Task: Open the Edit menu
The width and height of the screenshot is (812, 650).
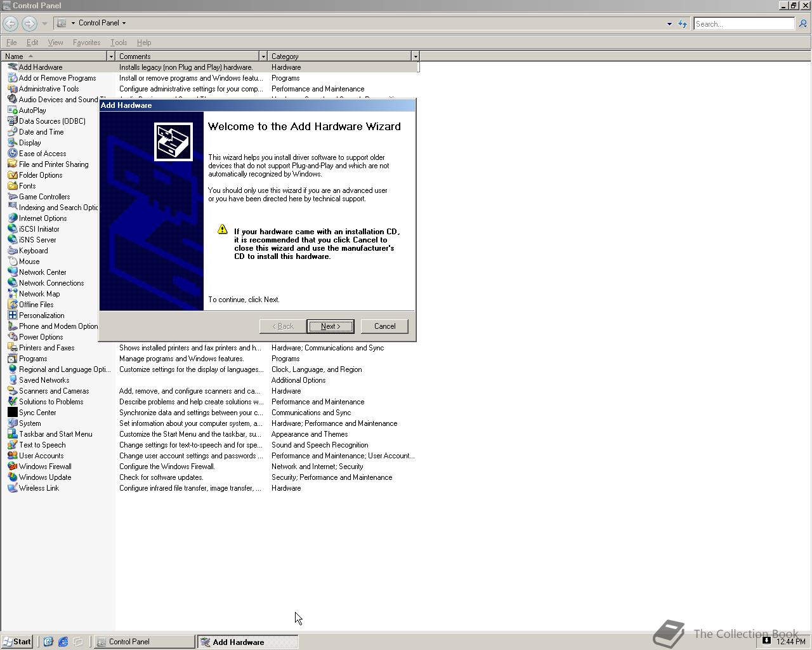Action: [32, 43]
